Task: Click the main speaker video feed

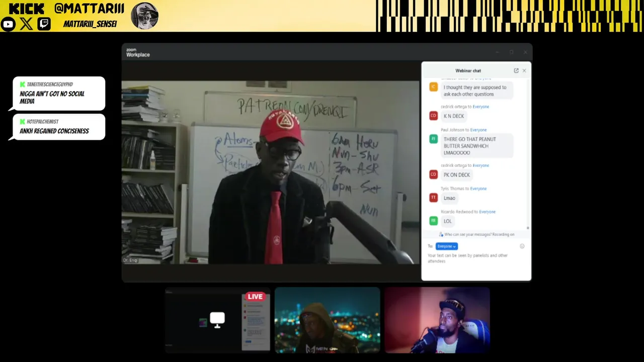Action: (270, 172)
